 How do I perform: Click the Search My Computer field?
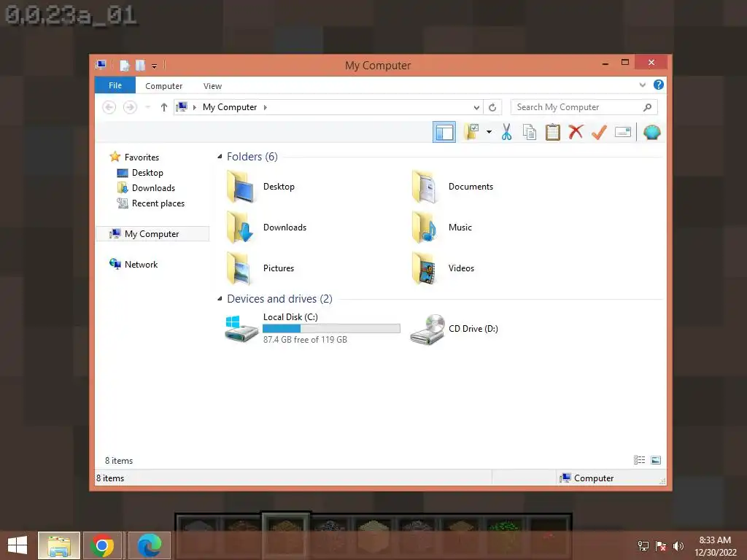tap(584, 107)
